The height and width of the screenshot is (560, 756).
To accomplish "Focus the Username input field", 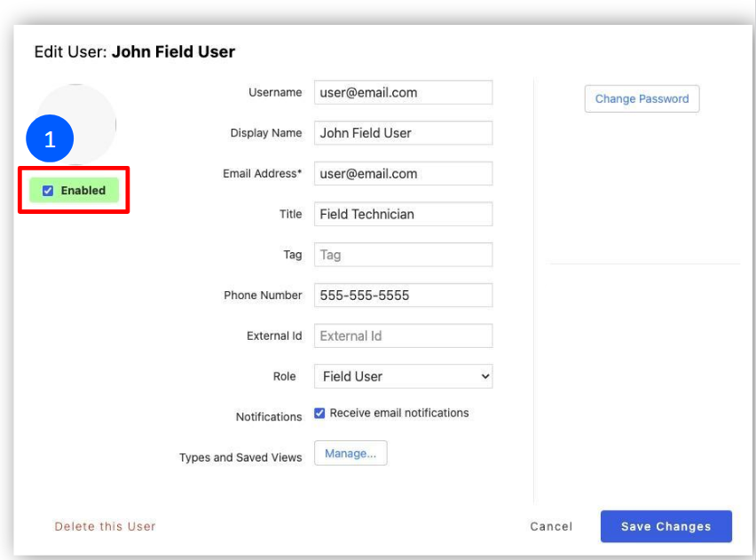I will (x=403, y=92).
